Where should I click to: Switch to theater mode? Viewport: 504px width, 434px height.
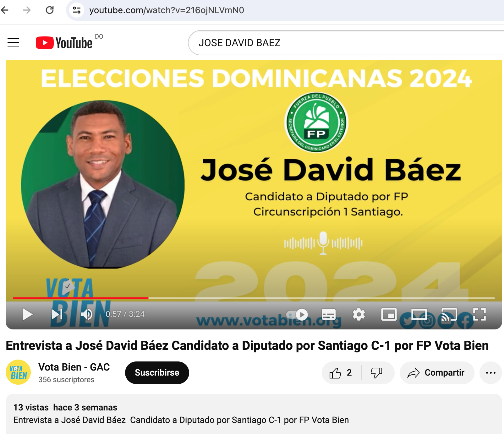[x=419, y=314]
